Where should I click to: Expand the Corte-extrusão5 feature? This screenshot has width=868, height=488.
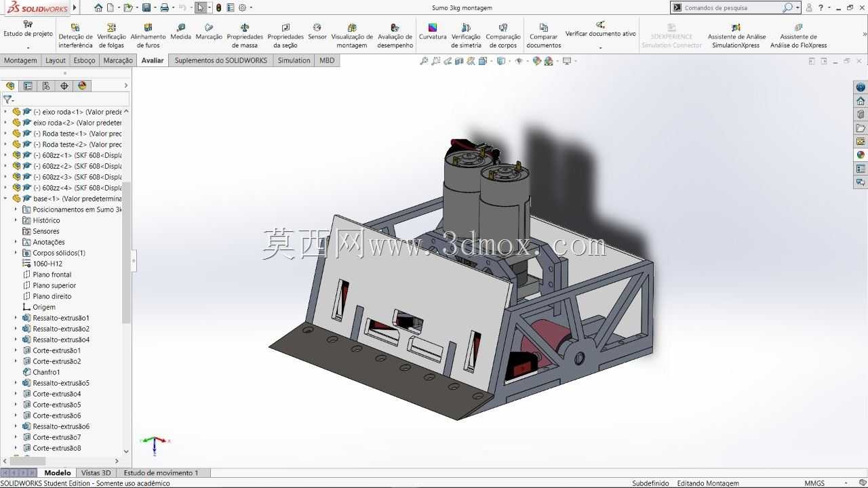pyautogui.click(x=16, y=405)
